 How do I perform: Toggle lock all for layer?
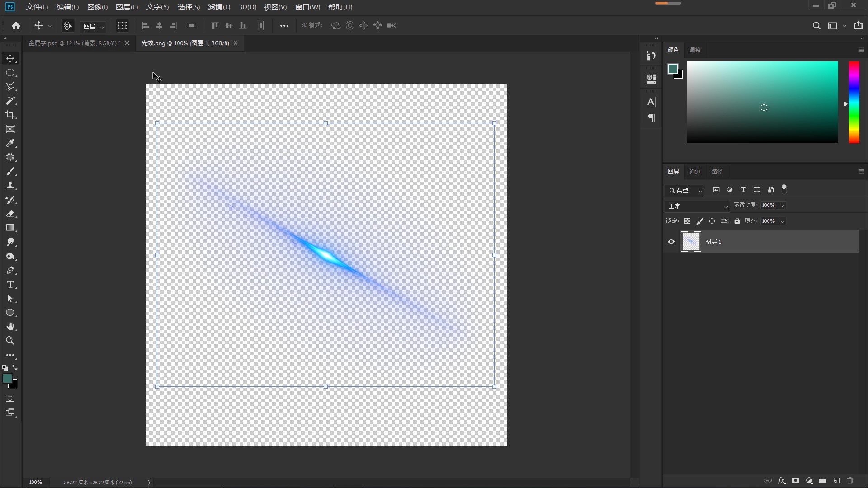click(x=737, y=221)
